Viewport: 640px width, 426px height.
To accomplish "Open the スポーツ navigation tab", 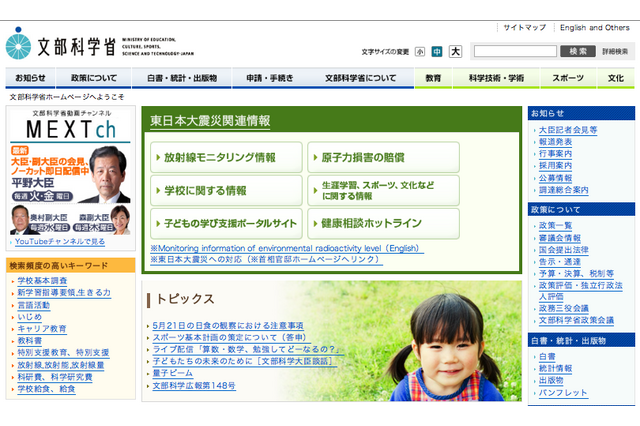I will coord(568,78).
